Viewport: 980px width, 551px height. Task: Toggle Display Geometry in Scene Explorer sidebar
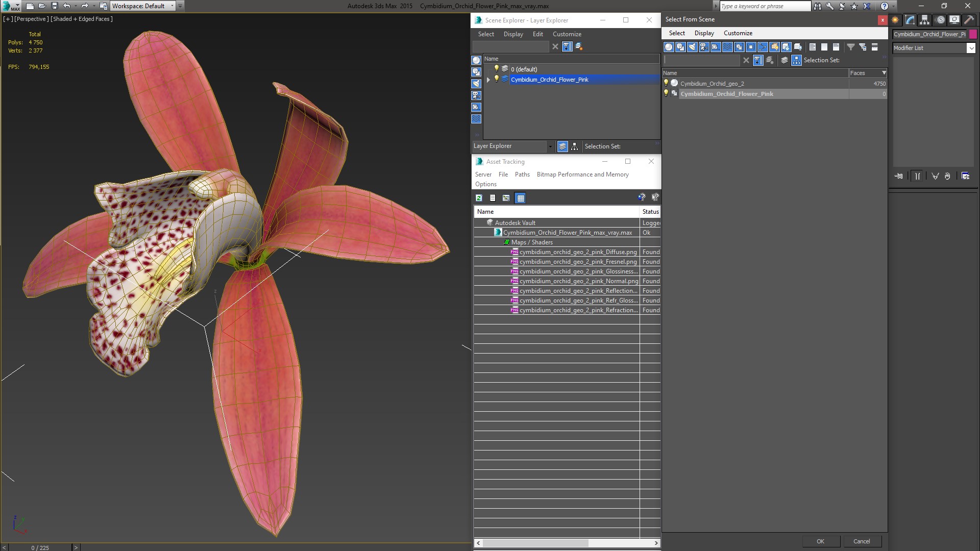(476, 60)
